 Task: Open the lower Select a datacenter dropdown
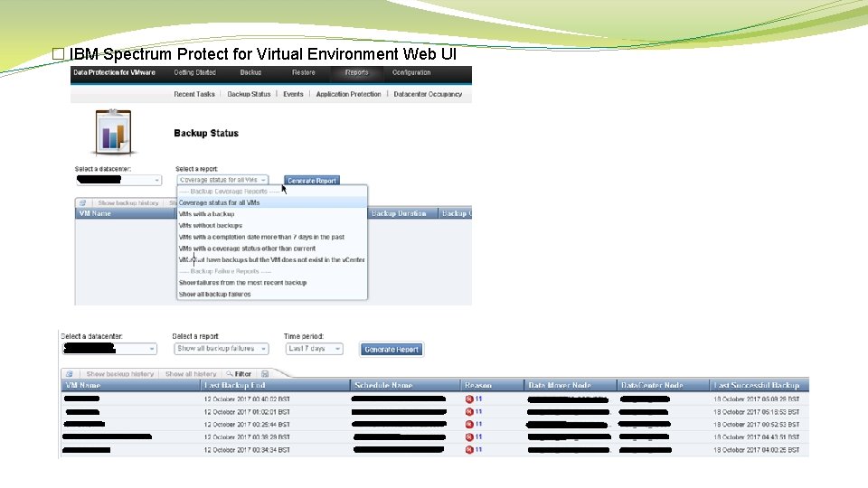109,349
